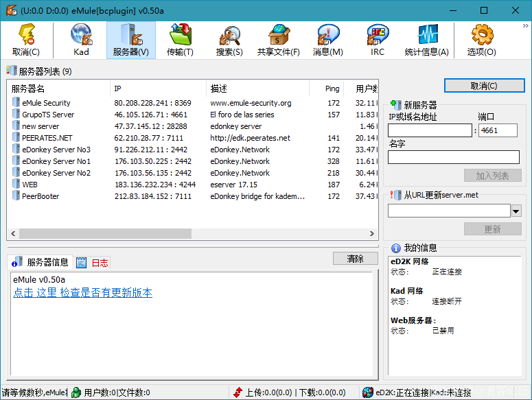This screenshot has width=532, height=400.
Task: Click the eDonkey Server No2 icon
Action: pyautogui.click(x=16, y=172)
